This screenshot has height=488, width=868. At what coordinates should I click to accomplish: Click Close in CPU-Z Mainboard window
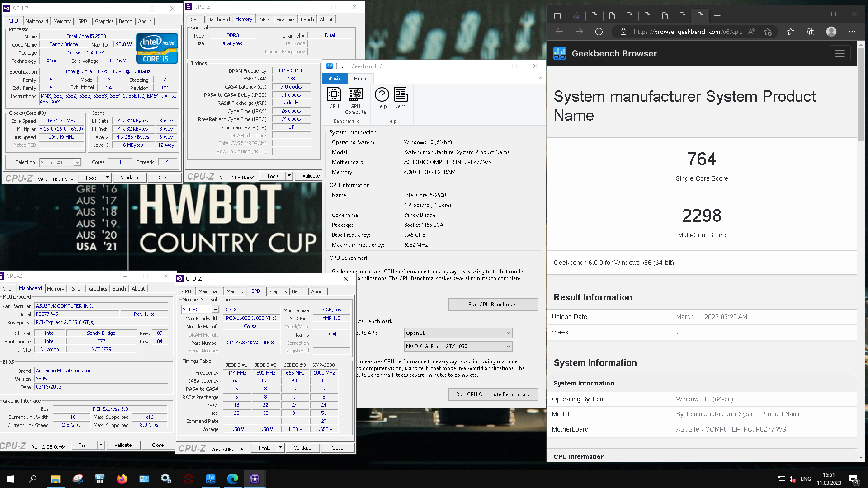pos(158,445)
